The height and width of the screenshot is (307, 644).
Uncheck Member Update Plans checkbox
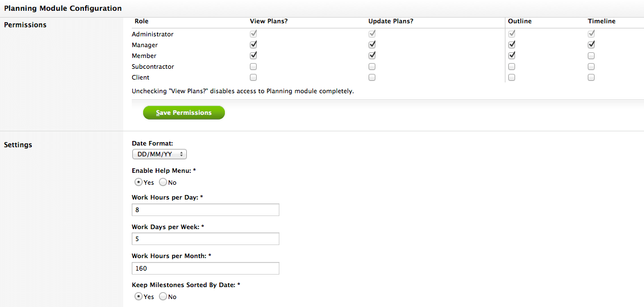point(372,55)
